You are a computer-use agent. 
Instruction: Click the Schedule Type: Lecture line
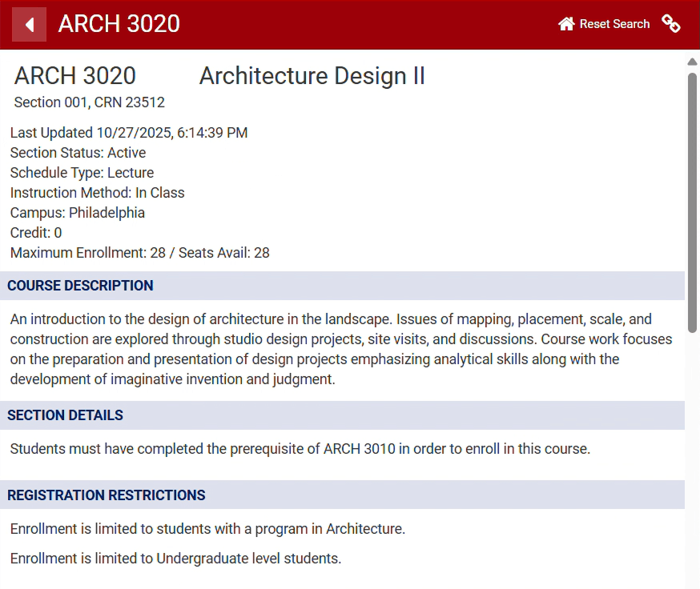pos(82,173)
